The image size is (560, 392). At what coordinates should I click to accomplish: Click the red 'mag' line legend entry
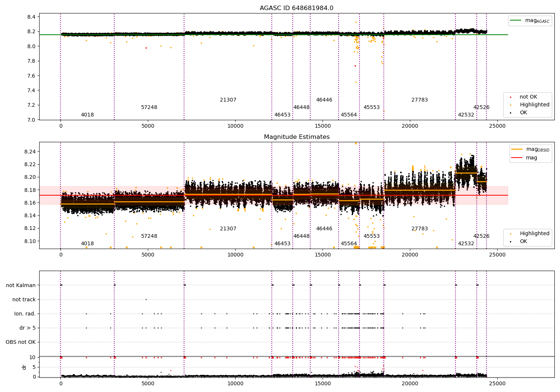[525, 158]
